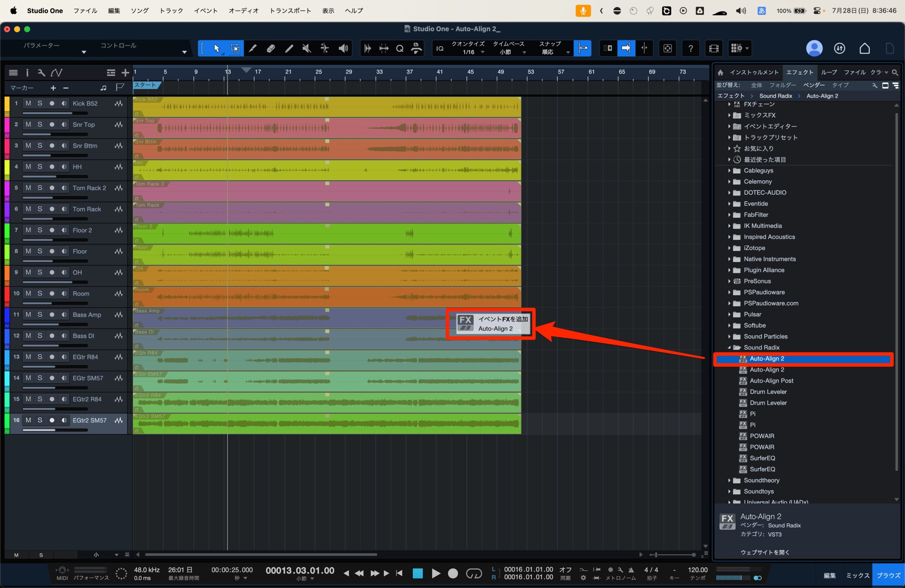Select the Range tool
This screenshot has width=905, height=588.
(x=235, y=48)
